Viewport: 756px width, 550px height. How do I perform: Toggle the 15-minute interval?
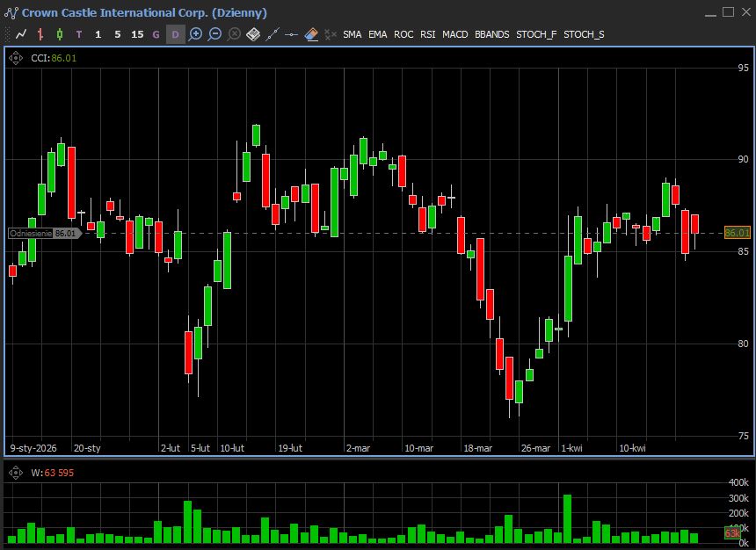pos(137,34)
